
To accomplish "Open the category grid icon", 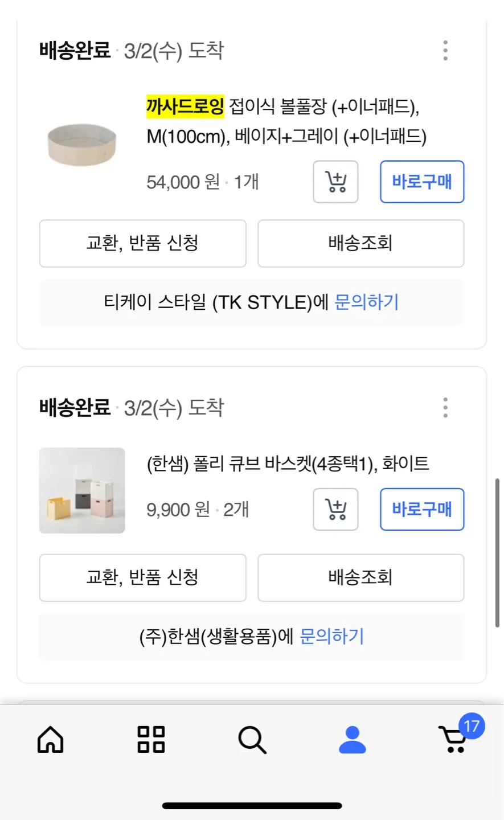I will [x=151, y=740].
